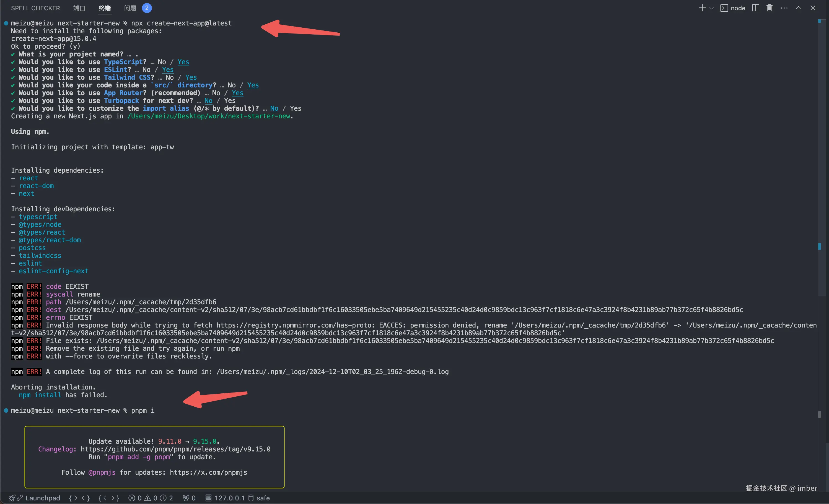
Task: Open the 问题 tab with badge 2
Action: click(130, 8)
